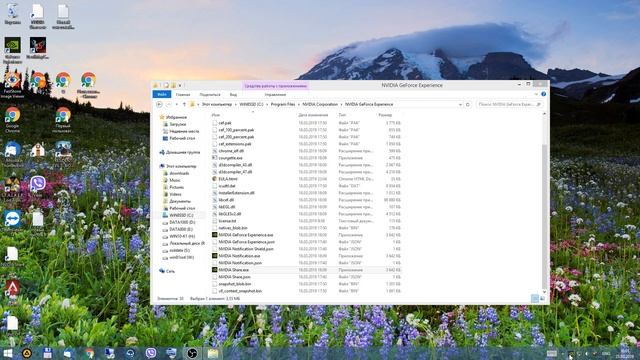Screen dimensions: 640x360
Task: Open the Главная ribbon tab
Action: pos(183,95)
